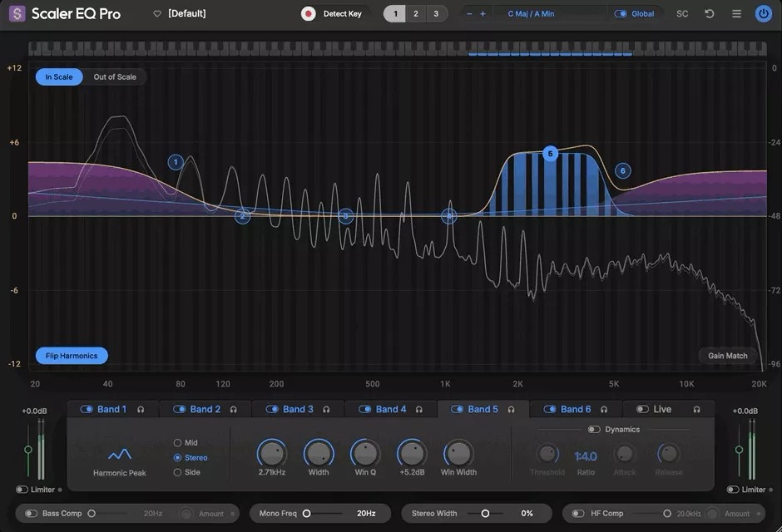Select the Stereo radio option
Screen dimensions: 782x532
[x=177, y=457]
